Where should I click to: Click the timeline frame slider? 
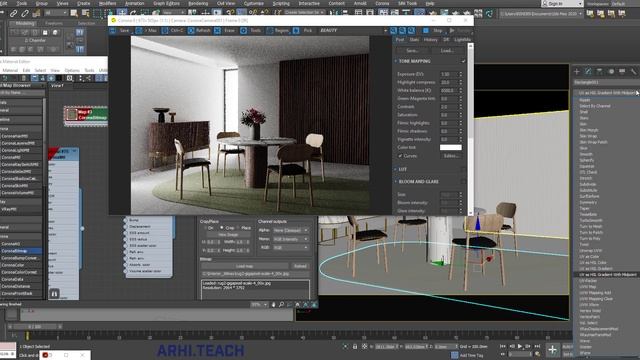pyautogui.click(x=35, y=327)
